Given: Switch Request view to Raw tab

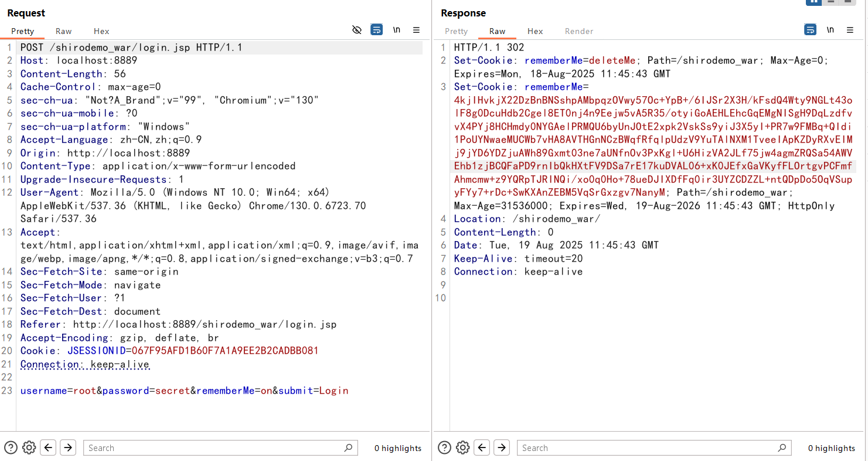Looking at the screenshot, I should [x=64, y=31].
